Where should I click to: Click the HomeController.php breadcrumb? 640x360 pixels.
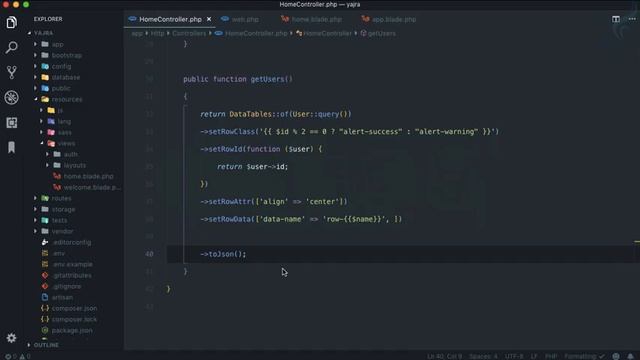pyautogui.click(x=251, y=33)
